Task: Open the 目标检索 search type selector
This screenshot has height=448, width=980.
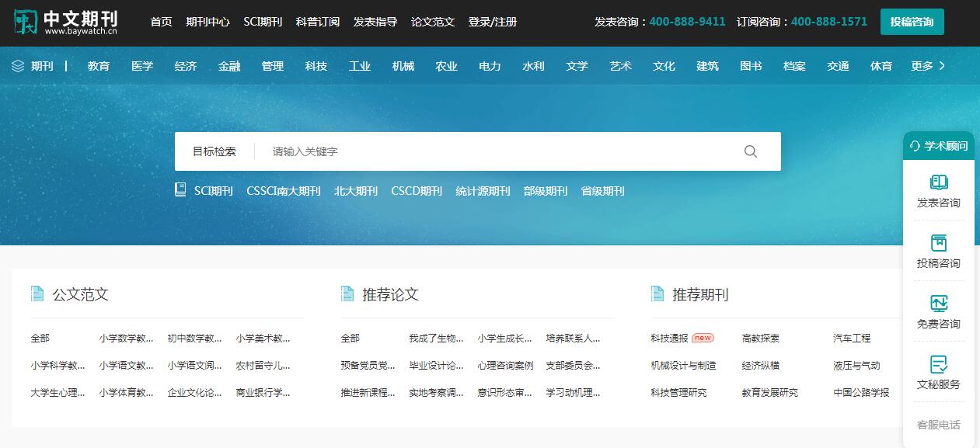Action: 214,151
